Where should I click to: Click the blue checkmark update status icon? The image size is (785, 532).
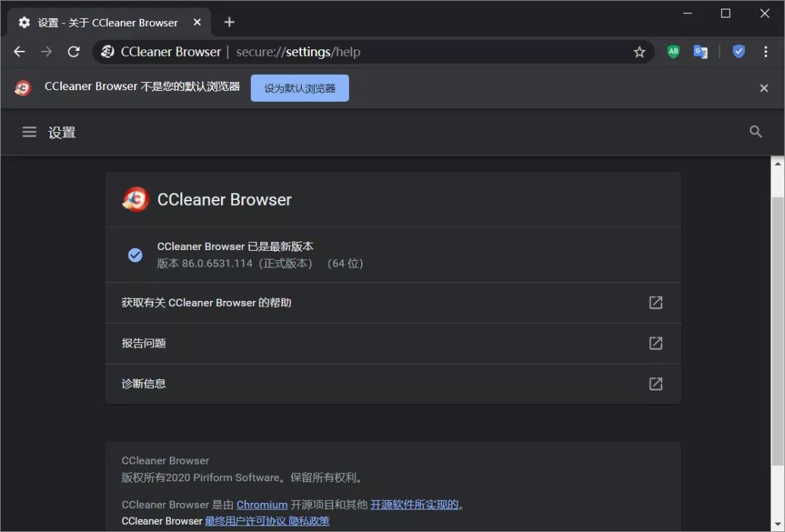(135, 255)
